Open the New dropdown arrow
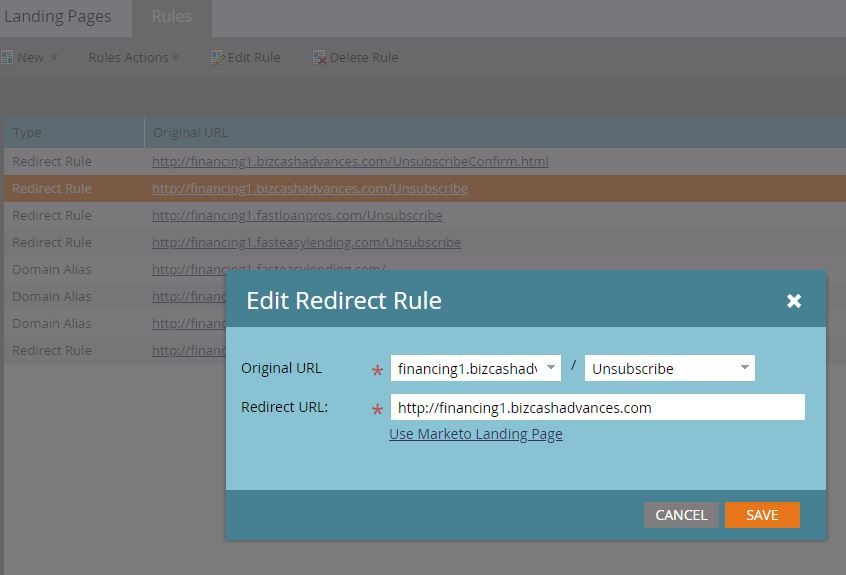The height and width of the screenshot is (575, 846). coord(54,57)
